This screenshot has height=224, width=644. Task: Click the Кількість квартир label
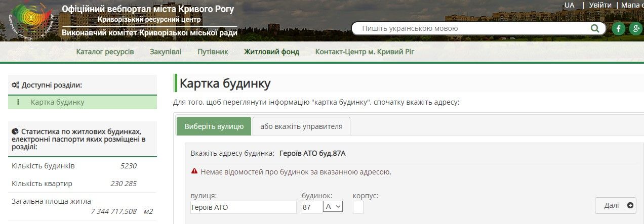[x=42, y=183]
